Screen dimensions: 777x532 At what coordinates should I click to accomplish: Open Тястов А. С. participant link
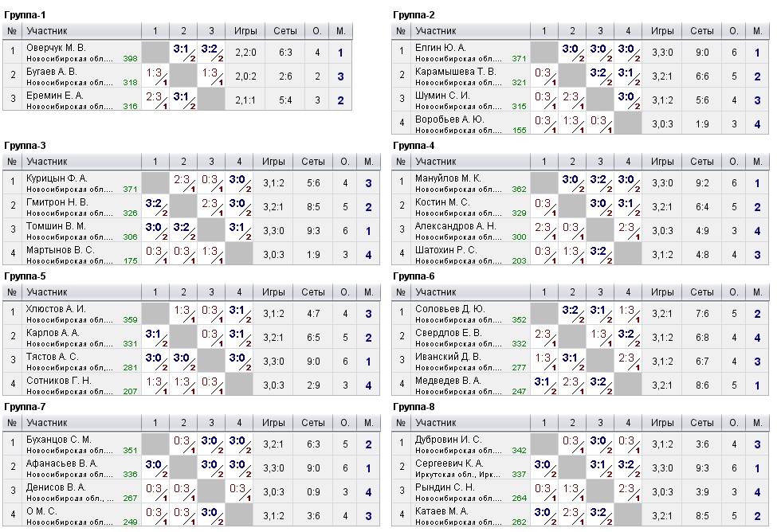[x=53, y=357]
